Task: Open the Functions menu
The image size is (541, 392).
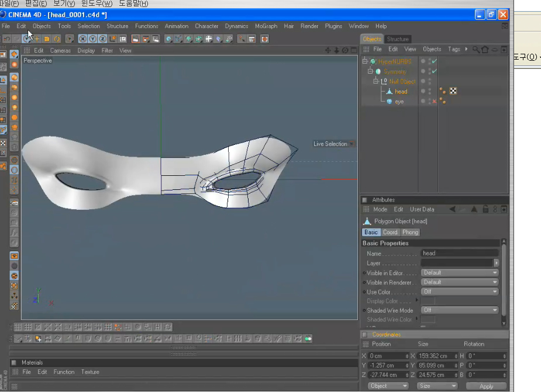Action: 147,26
